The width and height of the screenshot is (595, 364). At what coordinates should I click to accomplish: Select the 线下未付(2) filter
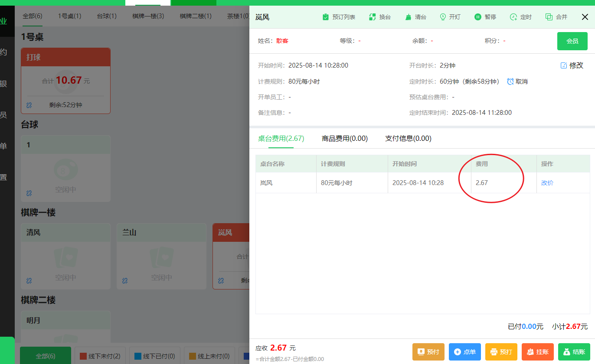point(100,355)
